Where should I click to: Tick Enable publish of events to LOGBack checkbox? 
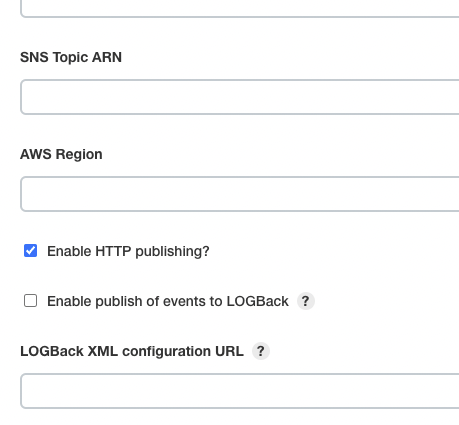pyautogui.click(x=30, y=301)
